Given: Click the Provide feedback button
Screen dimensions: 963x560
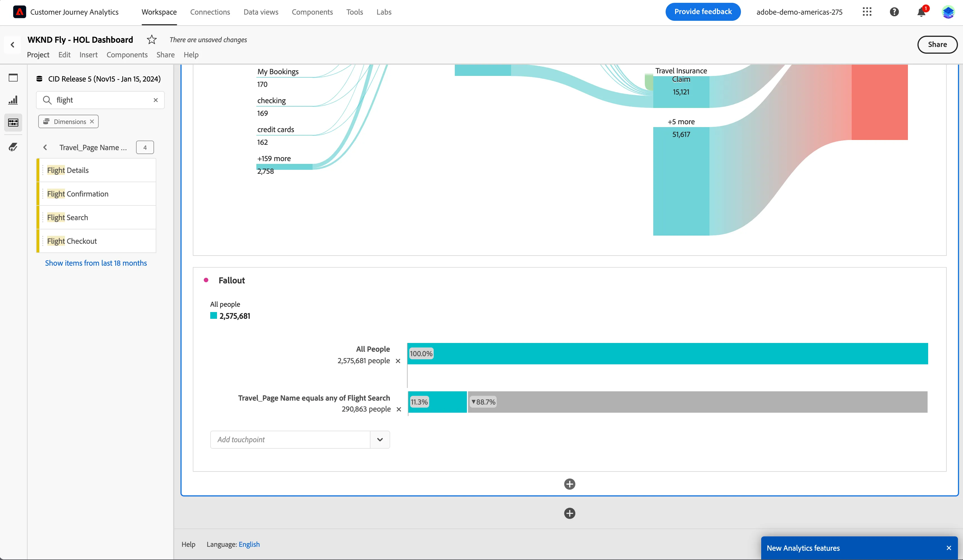Looking at the screenshot, I should point(703,12).
